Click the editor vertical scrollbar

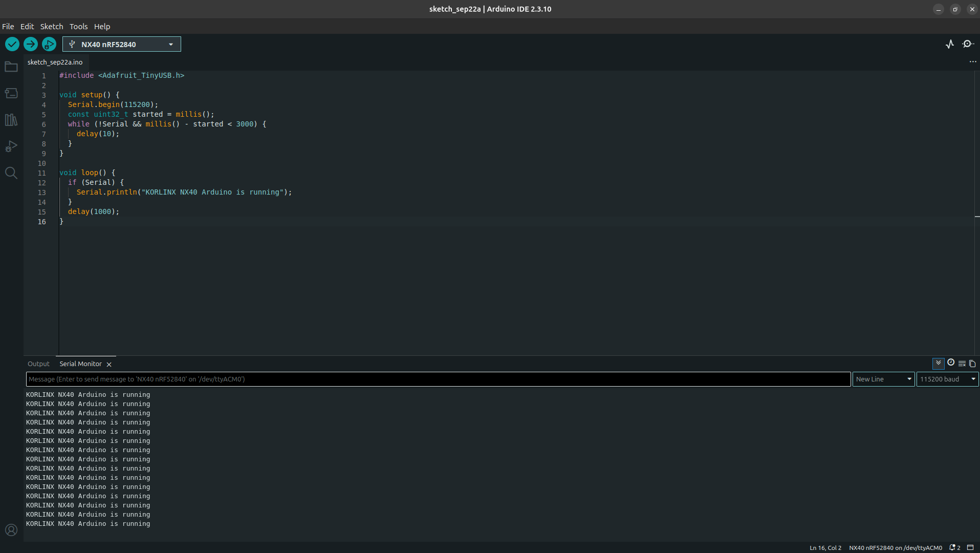click(x=977, y=212)
